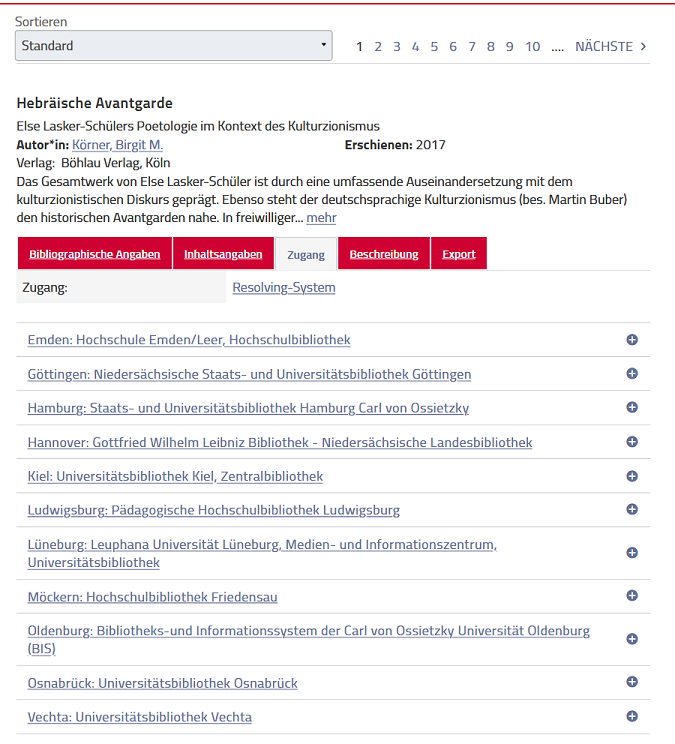The height and width of the screenshot is (744, 675).
Task: Expand Oldenburg library plus icon
Action: pos(632,639)
